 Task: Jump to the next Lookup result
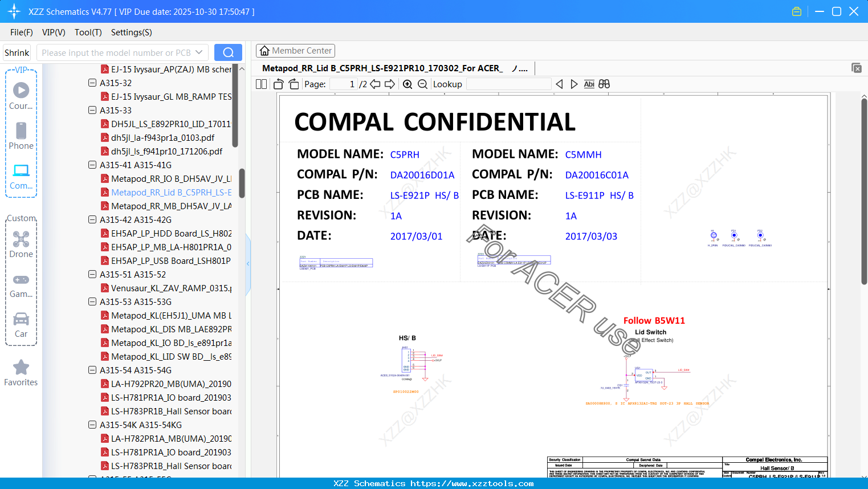(574, 84)
